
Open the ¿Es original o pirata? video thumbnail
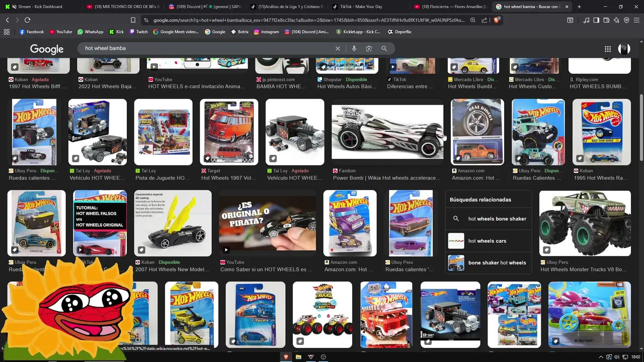click(x=268, y=223)
